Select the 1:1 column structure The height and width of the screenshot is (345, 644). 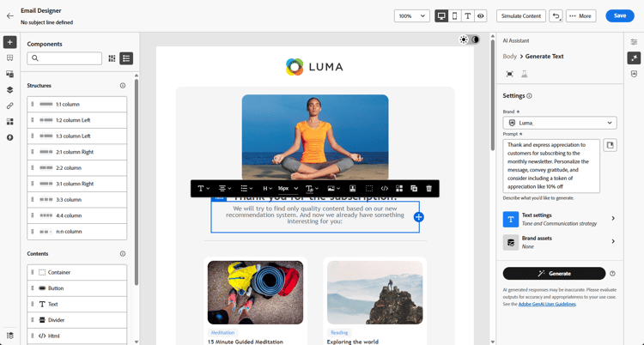pyautogui.click(x=77, y=105)
